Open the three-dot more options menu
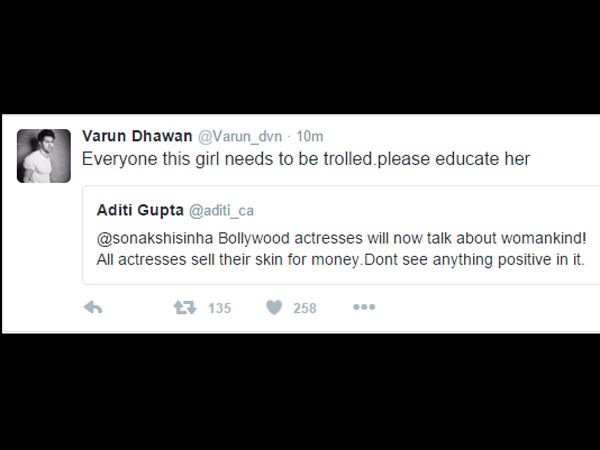 363,308
